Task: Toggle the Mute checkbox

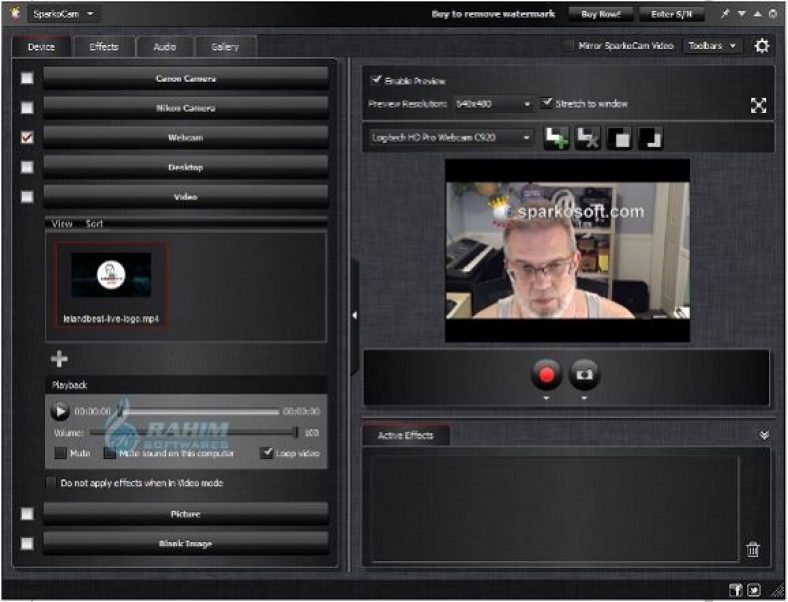Action: pyautogui.click(x=60, y=453)
